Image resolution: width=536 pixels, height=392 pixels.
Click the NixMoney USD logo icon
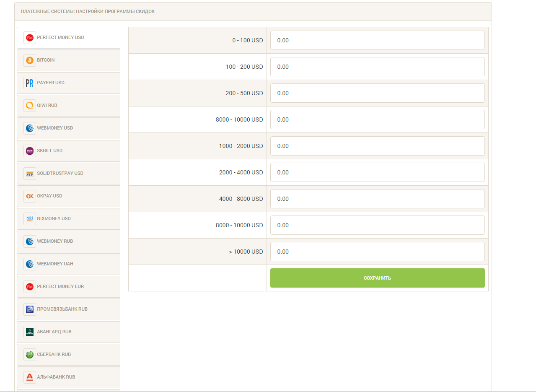[30, 219]
